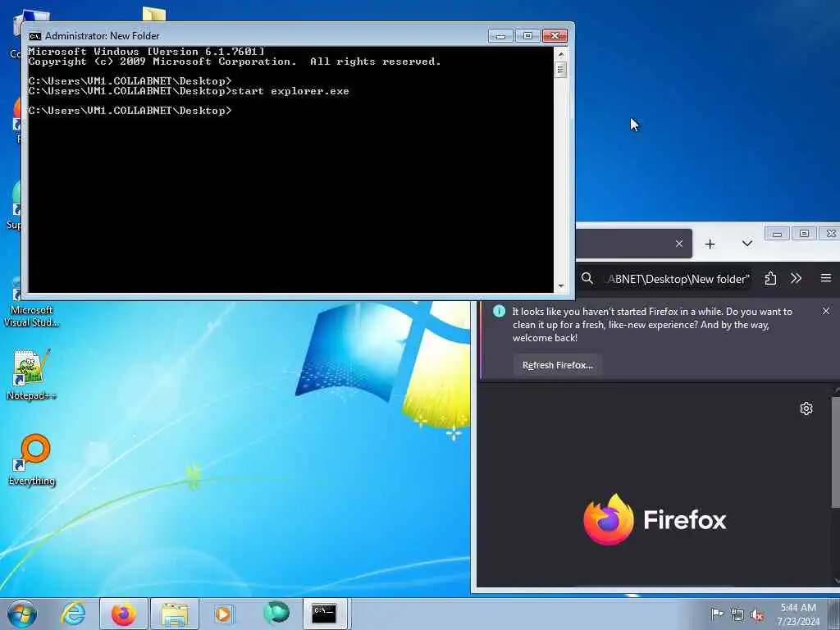Minimize the Firefox window

(778, 234)
